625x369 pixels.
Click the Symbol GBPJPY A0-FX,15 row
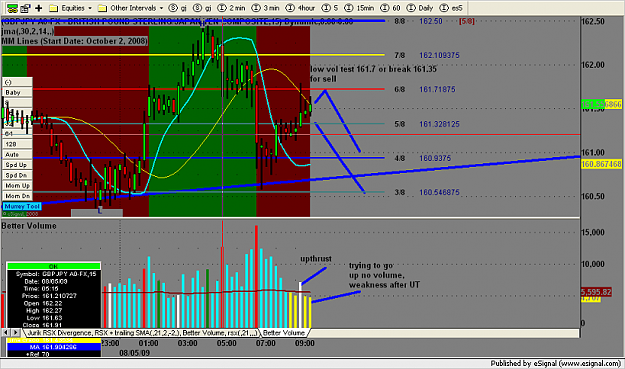click(x=53, y=274)
